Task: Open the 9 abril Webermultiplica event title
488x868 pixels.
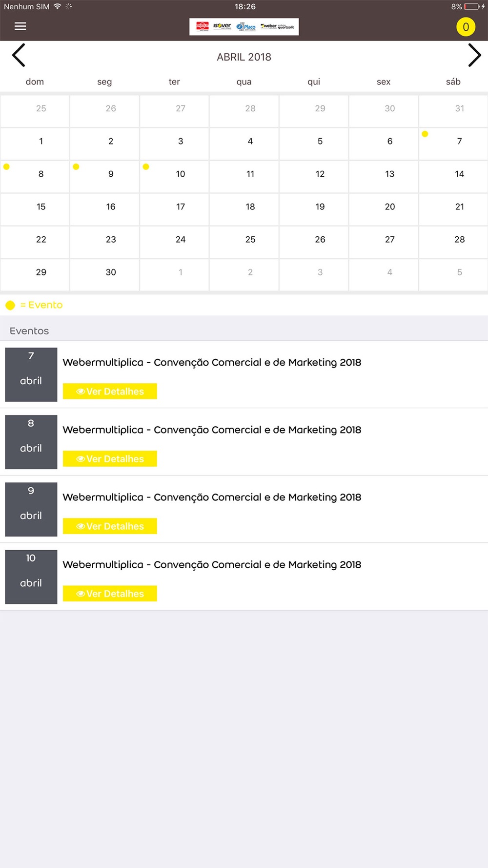Action: coord(212,497)
